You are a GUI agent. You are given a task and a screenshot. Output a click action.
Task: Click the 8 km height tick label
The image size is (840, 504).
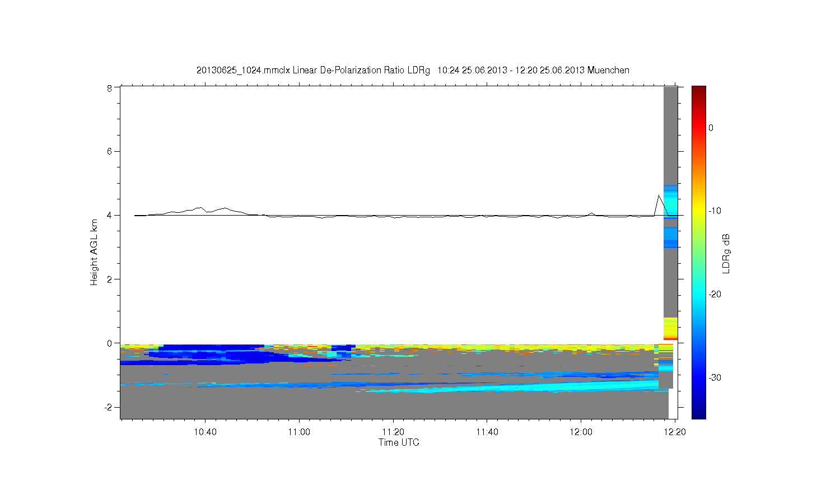(x=110, y=88)
